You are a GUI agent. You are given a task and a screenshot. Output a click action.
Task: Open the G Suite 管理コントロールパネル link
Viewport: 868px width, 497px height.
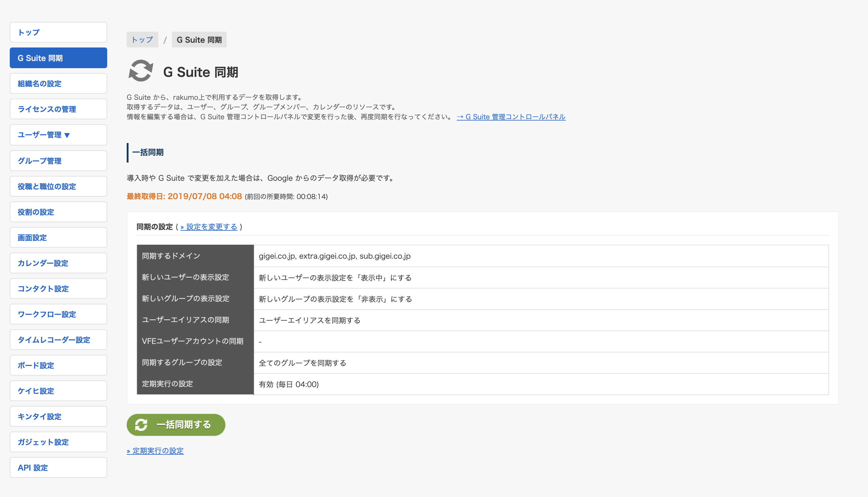[511, 117]
